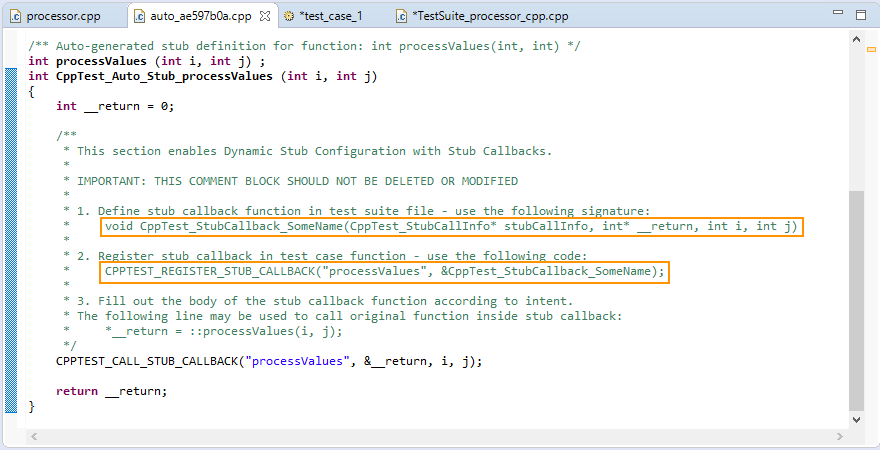The width and height of the screenshot is (880, 450).
Task: Click the void CppTest_StubCallback_SomeName signature line
Action: pos(452,227)
